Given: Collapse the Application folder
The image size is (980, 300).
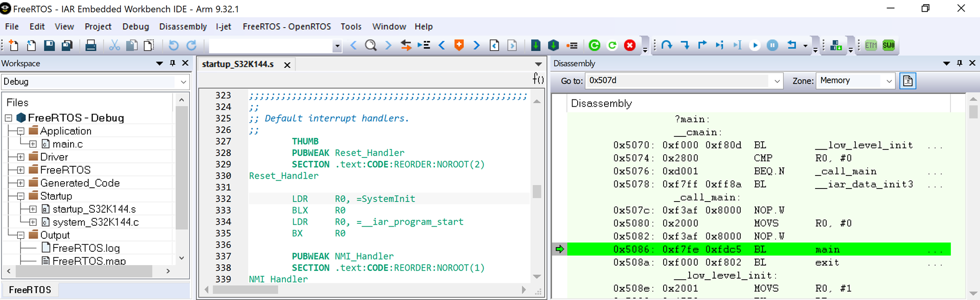Looking at the screenshot, I should (x=21, y=131).
